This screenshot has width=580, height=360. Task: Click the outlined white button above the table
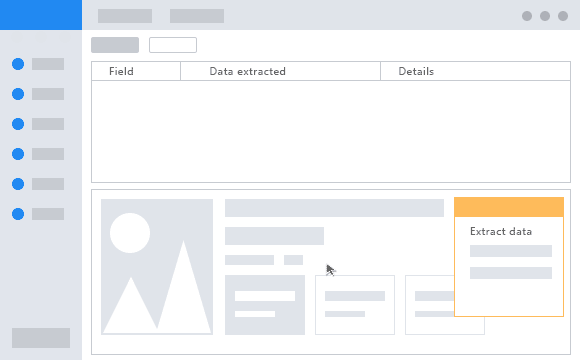(173, 45)
